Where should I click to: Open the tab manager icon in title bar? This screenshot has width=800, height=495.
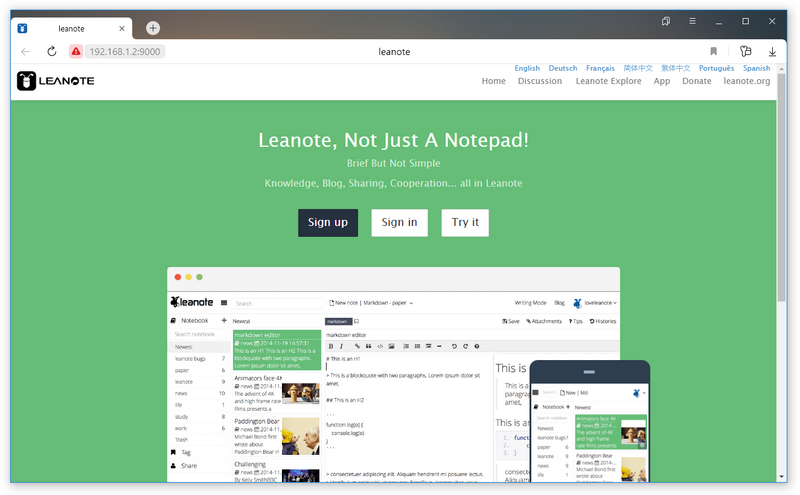pos(665,21)
